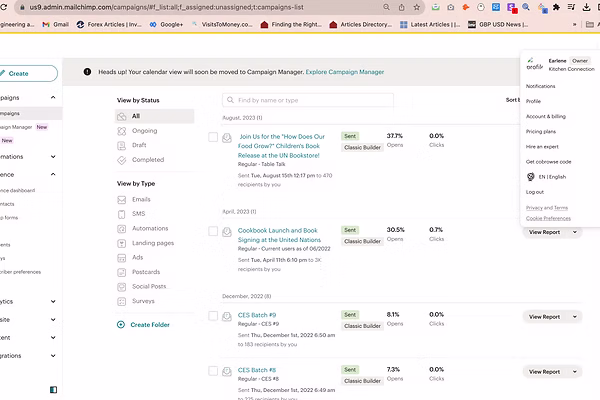Click the browser bookmark star icon
Viewport: 600px width, 400px height.
[x=417, y=7]
